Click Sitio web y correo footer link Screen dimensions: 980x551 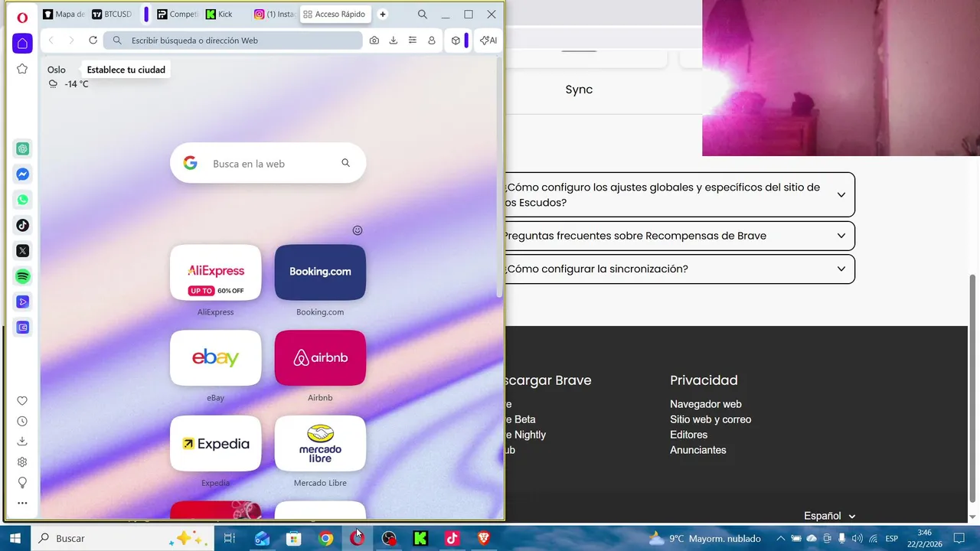coord(710,419)
